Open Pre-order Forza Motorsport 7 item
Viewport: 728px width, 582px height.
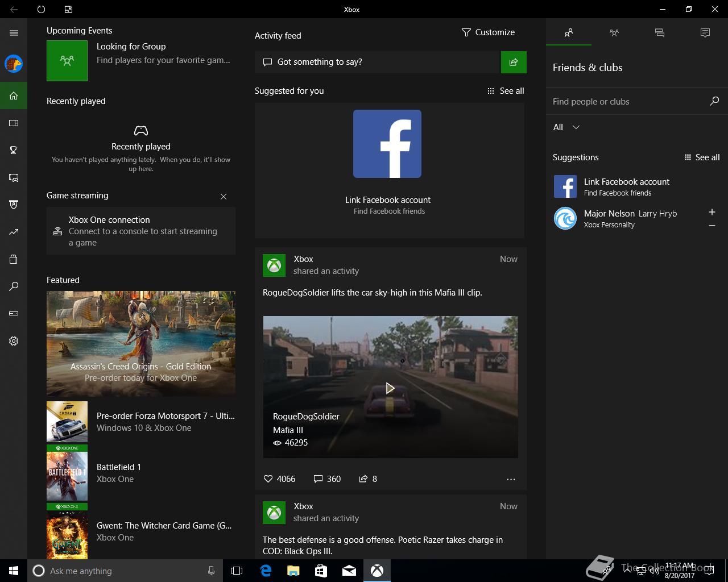pyautogui.click(x=141, y=422)
